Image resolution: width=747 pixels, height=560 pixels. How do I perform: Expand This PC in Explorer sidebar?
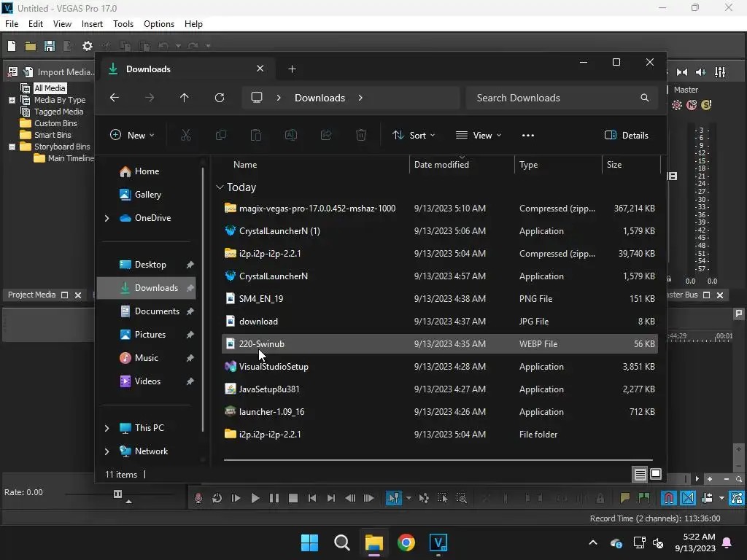tap(107, 428)
